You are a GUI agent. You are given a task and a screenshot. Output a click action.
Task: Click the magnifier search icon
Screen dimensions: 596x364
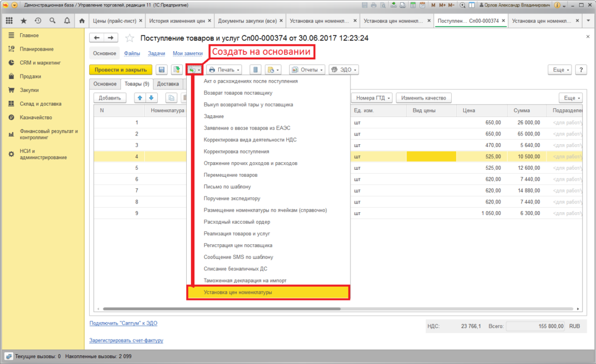pyautogui.click(x=52, y=20)
